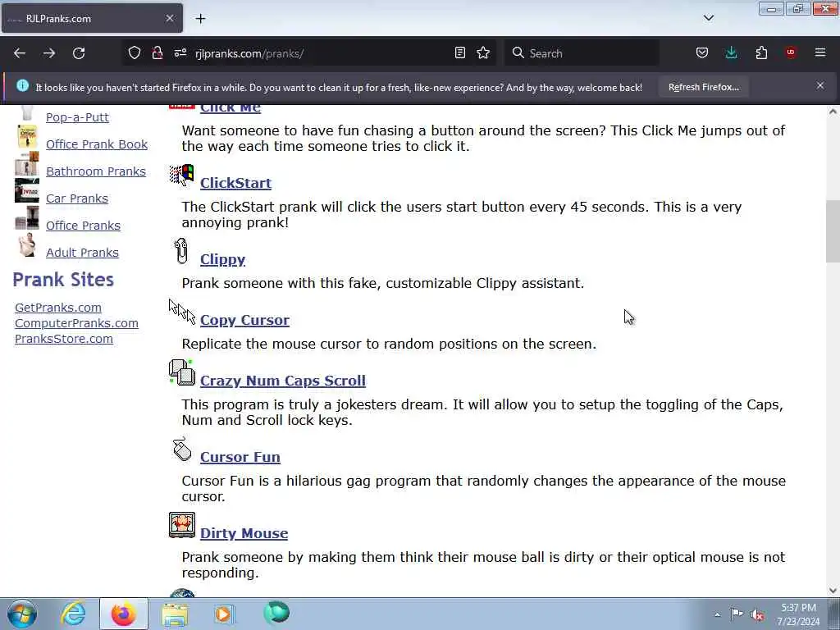
Task: Open Office Pranks sidebar link
Action: pos(83,226)
